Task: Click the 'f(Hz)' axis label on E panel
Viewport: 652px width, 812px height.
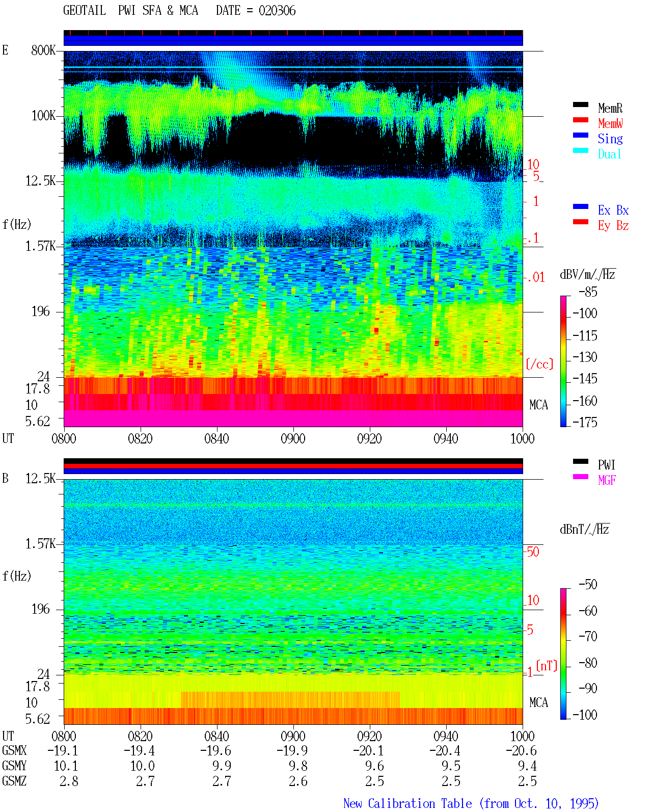Action: tap(17, 224)
